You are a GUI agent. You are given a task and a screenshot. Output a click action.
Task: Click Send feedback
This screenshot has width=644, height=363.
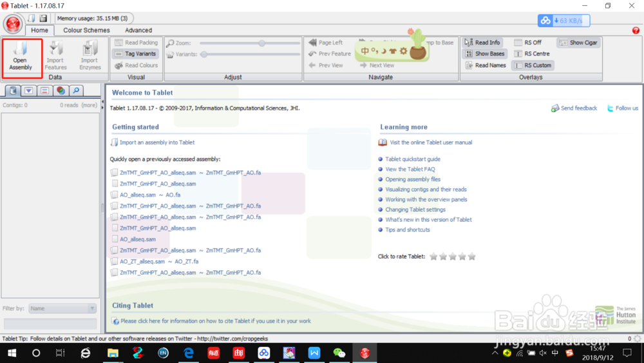(574, 108)
